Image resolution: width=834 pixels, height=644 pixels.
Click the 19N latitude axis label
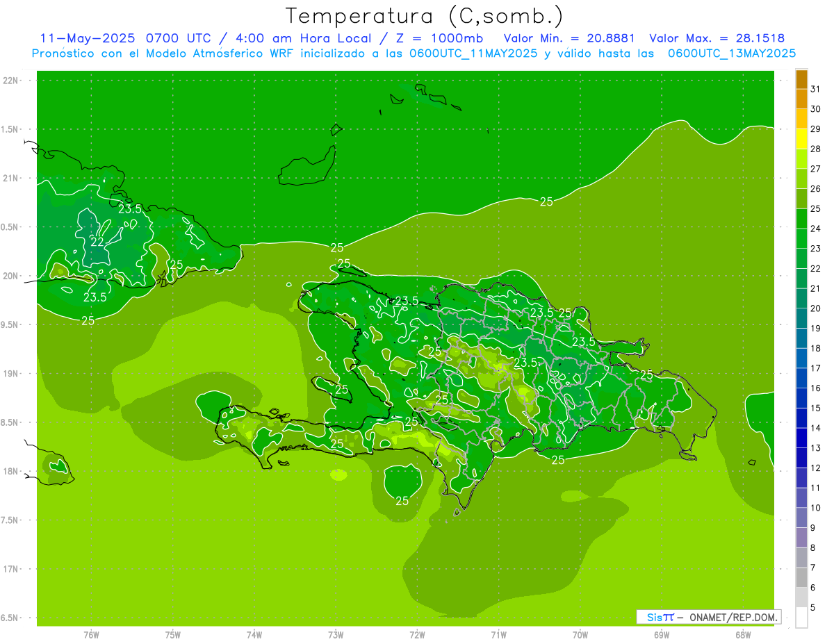(10, 374)
